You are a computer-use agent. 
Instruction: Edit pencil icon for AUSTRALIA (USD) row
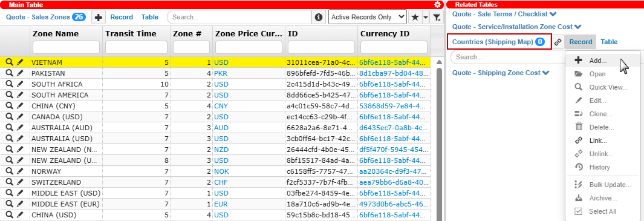pos(20,138)
